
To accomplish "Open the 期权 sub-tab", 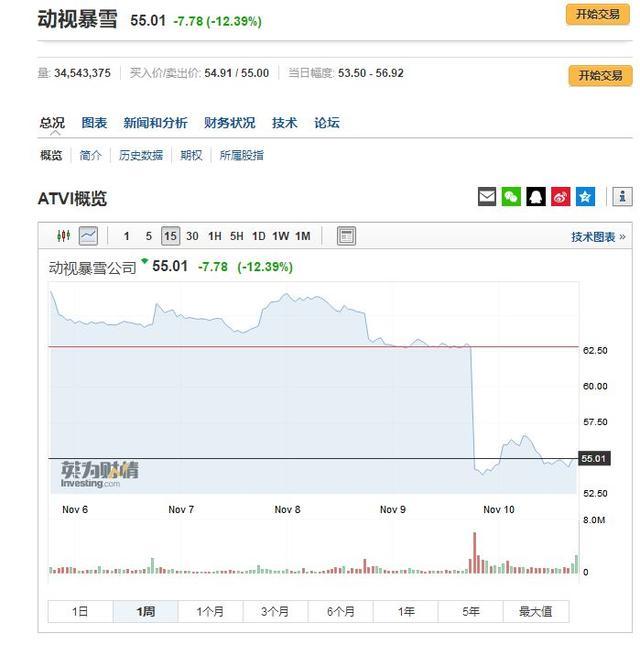I will [191, 155].
